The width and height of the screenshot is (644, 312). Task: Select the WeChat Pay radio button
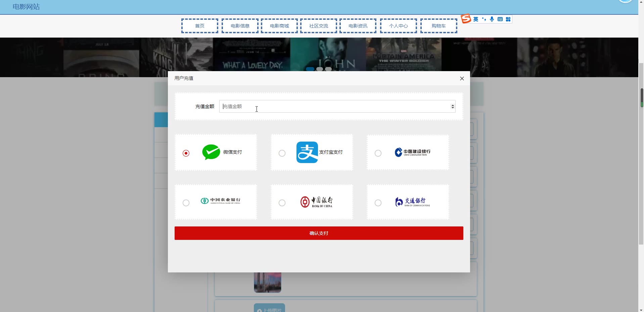[186, 153]
